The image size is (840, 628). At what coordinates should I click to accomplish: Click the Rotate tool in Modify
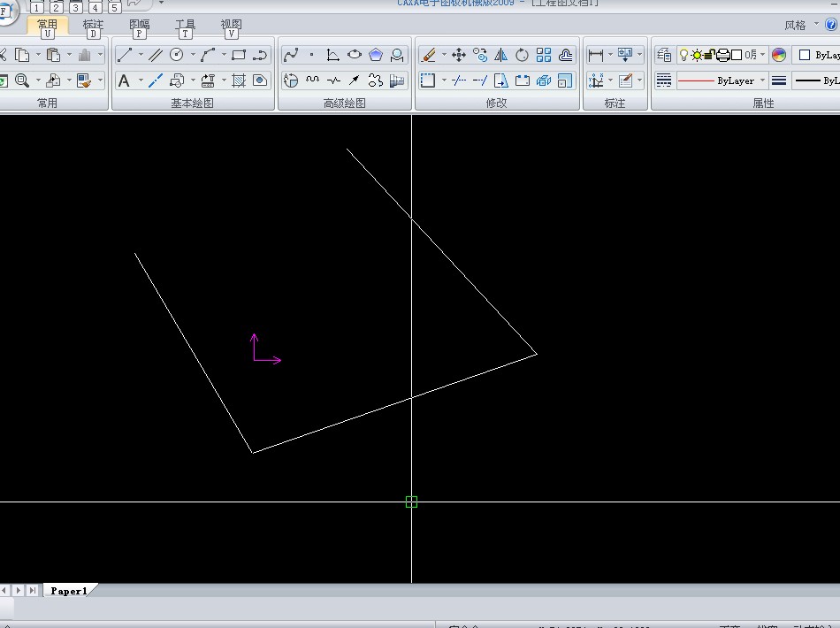pos(522,55)
